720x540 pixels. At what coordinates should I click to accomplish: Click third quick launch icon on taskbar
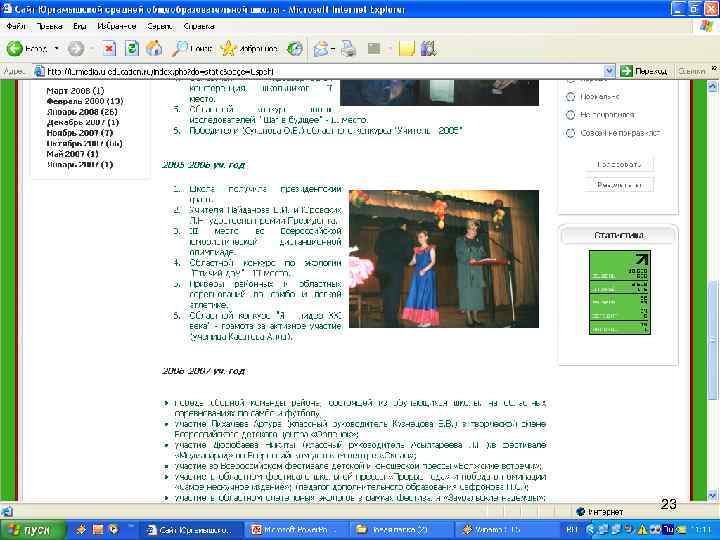[x=113, y=529]
